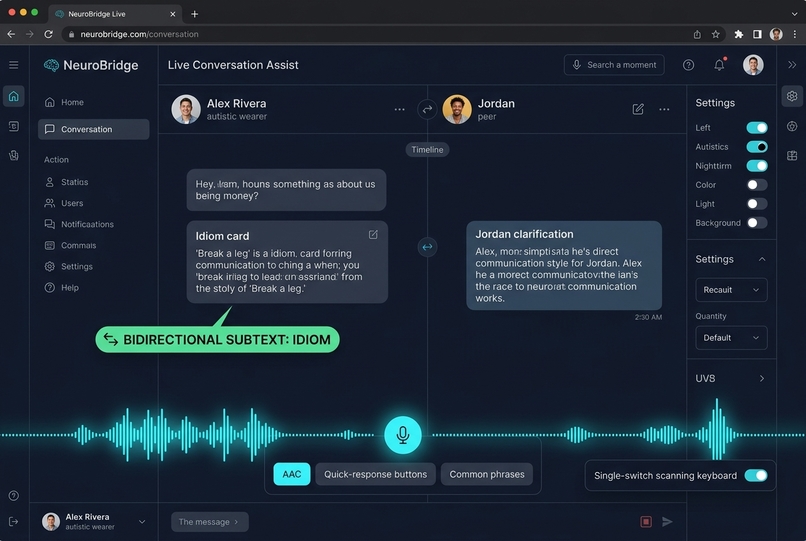Click the NeuroBridge brain logo
Image resolution: width=806 pixels, height=541 pixels.
click(x=51, y=65)
